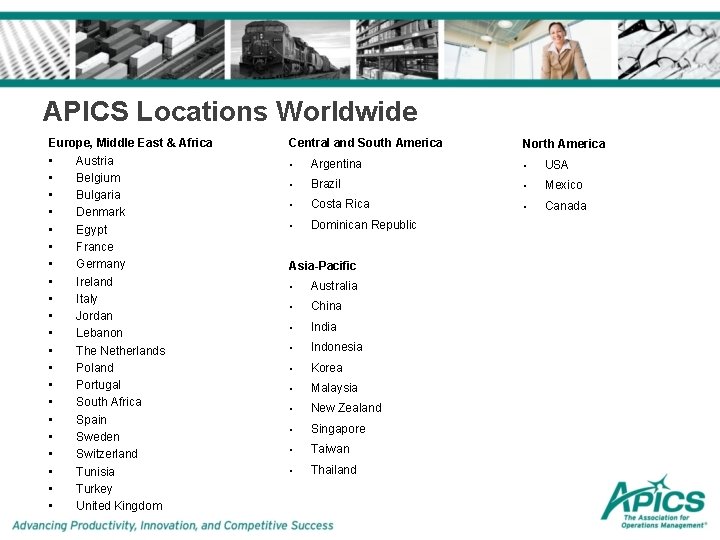Click the locomotive train banner photo
This screenshot has width=720, height=540.
[x=290, y=50]
